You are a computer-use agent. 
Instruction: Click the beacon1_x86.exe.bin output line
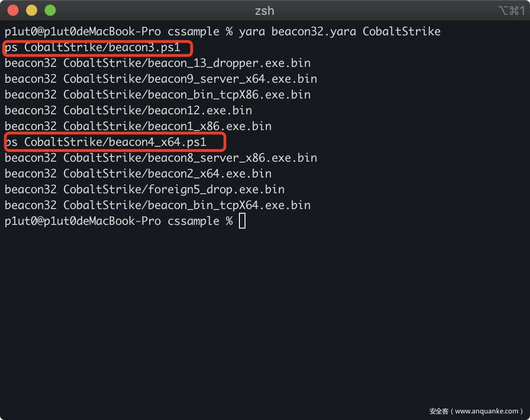click(x=138, y=126)
